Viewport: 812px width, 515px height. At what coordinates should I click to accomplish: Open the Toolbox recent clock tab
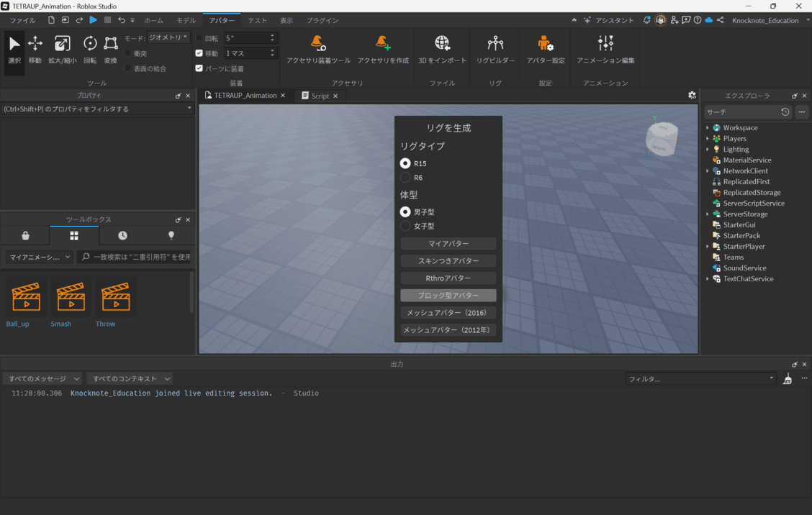(122, 235)
